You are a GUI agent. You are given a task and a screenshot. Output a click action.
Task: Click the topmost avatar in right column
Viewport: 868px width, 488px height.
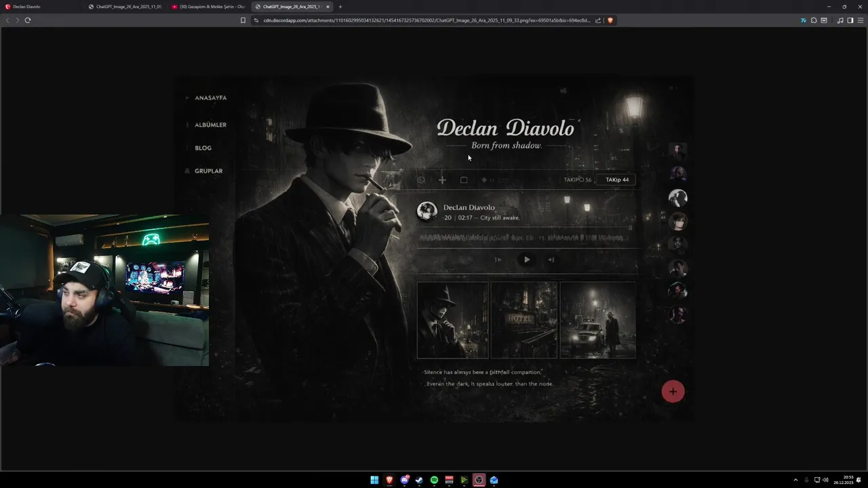click(x=677, y=151)
